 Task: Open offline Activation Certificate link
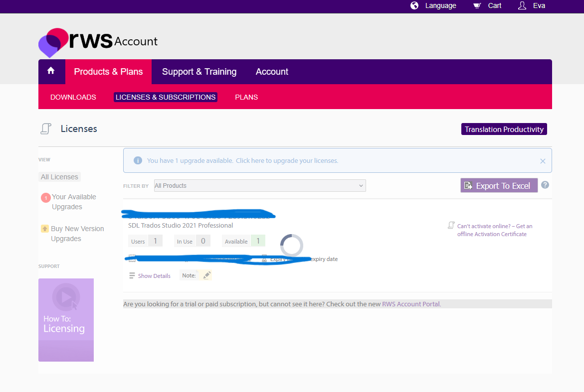(x=495, y=230)
